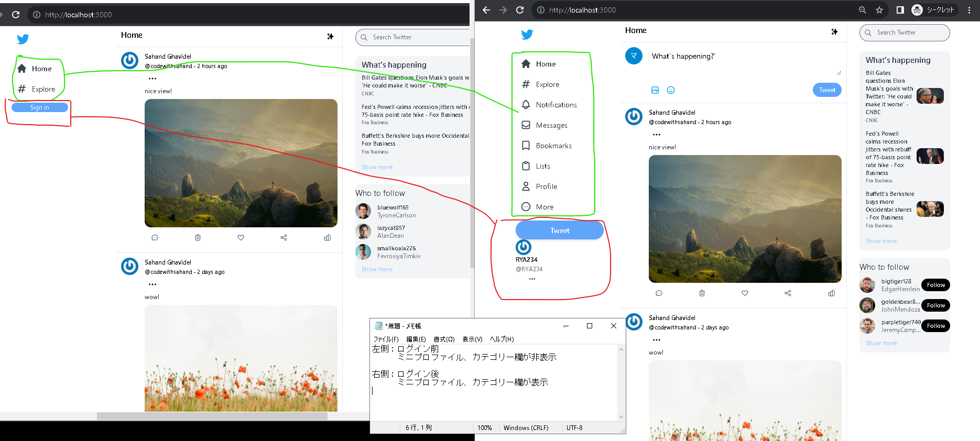Click reply icon under nice view tweet, right browser
The image size is (980, 441).
pos(659,293)
